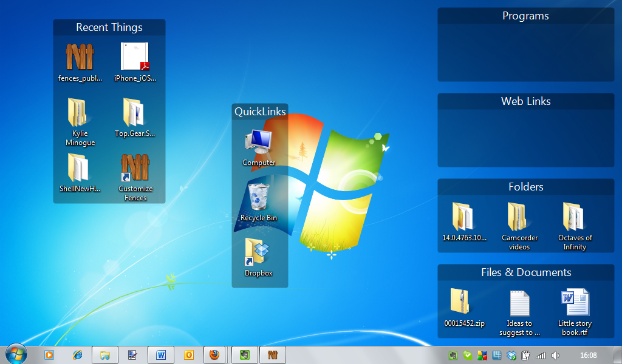Click the QuickLinks fence title
The height and width of the screenshot is (364, 622).
[x=260, y=112]
